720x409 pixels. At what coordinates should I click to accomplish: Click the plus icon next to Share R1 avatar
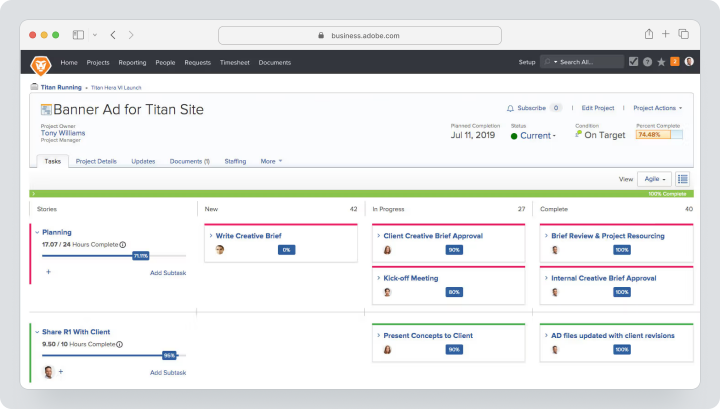(61, 371)
